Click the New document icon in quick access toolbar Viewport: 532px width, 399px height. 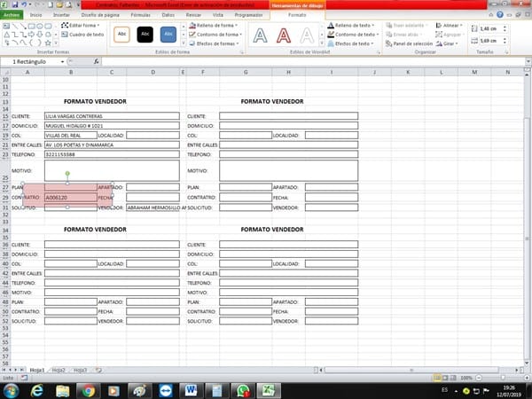(x=51, y=4)
